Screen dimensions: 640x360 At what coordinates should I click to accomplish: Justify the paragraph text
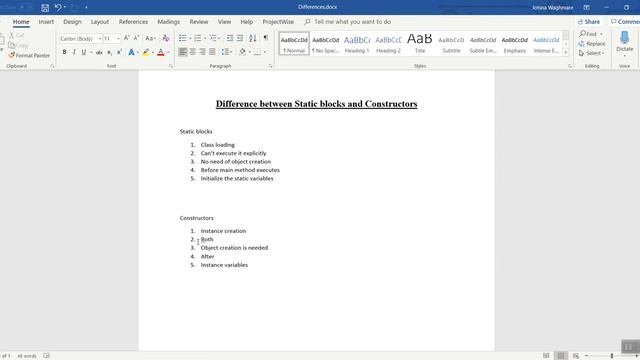[x=212, y=52]
